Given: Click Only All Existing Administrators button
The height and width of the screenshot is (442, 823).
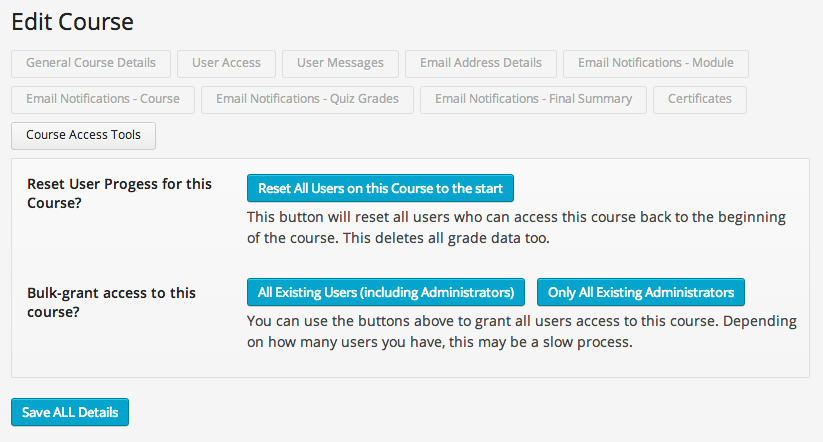Looking at the screenshot, I should [641, 292].
